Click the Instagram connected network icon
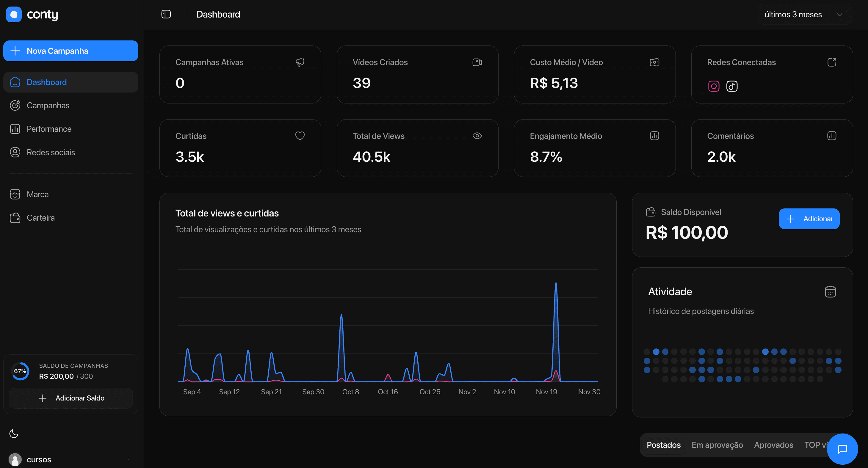The image size is (868, 468). tap(713, 86)
